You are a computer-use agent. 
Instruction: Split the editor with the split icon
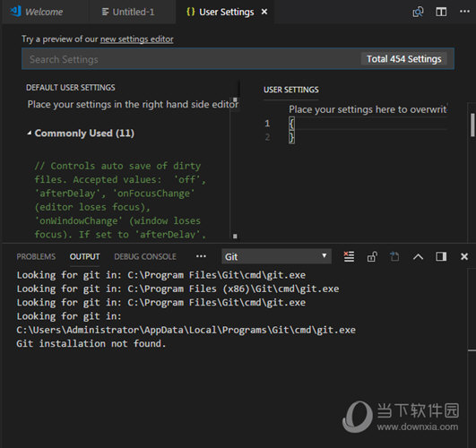coord(441,12)
